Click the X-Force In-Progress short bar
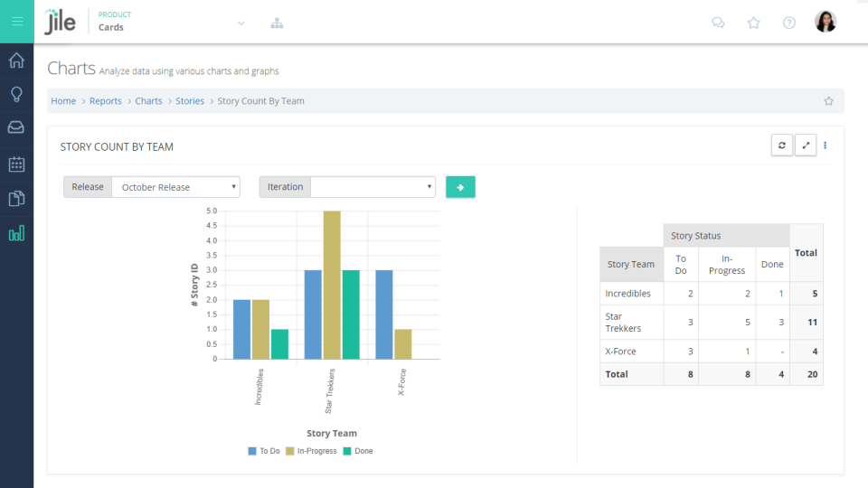868x488 pixels. (403, 344)
